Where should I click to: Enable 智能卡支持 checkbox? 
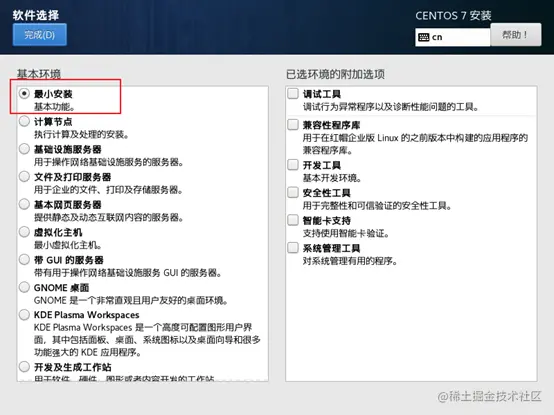(x=293, y=220)
